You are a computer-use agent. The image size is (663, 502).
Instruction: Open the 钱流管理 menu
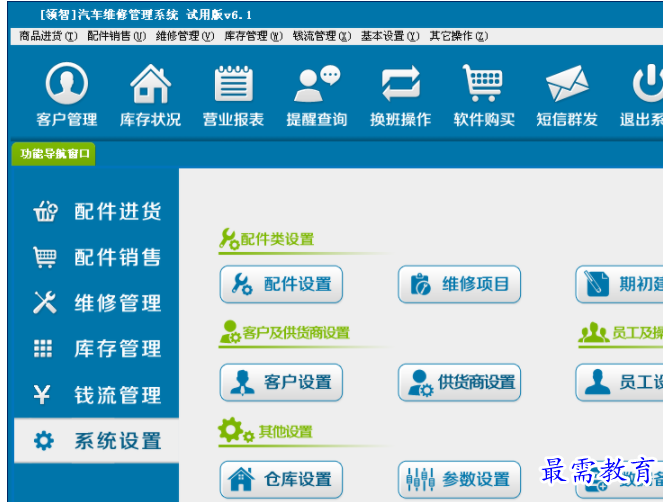(x=322, y=36)
